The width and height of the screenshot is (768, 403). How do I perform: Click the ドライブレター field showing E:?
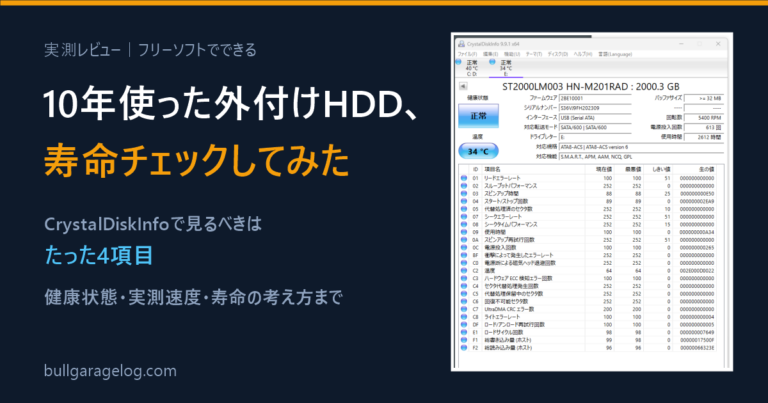pos(595,137)
